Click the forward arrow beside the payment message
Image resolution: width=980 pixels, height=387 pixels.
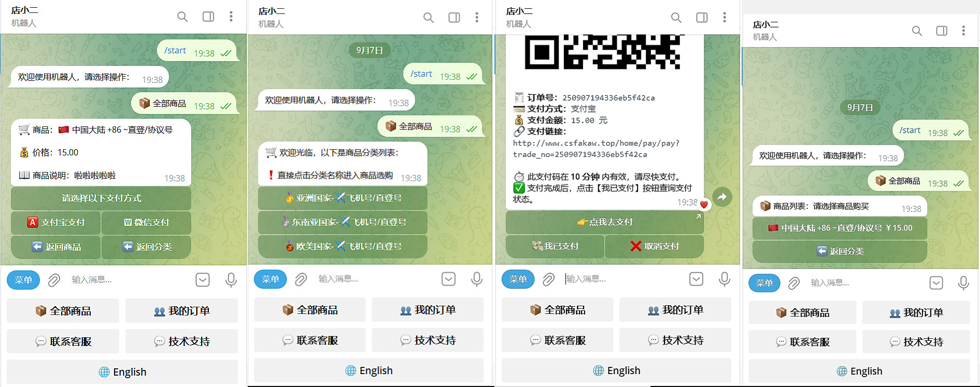(722, 197)
